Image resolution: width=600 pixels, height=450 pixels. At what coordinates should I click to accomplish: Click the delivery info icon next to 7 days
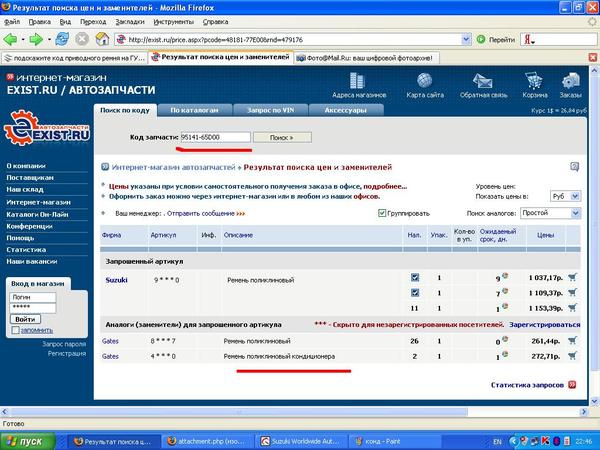[505, 291]
